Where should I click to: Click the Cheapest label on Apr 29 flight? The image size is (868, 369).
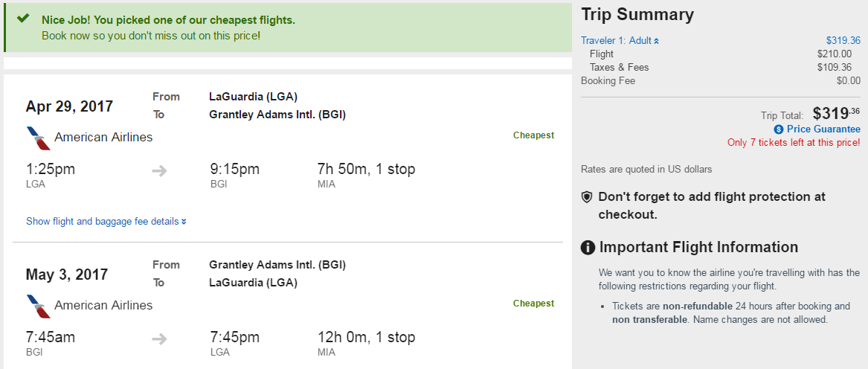(x=533, y=135)
